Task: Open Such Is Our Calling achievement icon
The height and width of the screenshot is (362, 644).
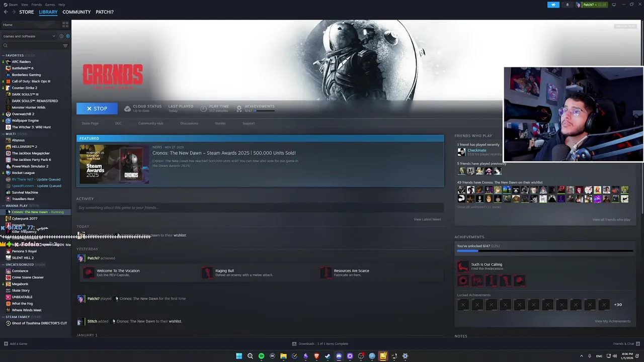Action: pyautogui.click(x=463, y=266)
